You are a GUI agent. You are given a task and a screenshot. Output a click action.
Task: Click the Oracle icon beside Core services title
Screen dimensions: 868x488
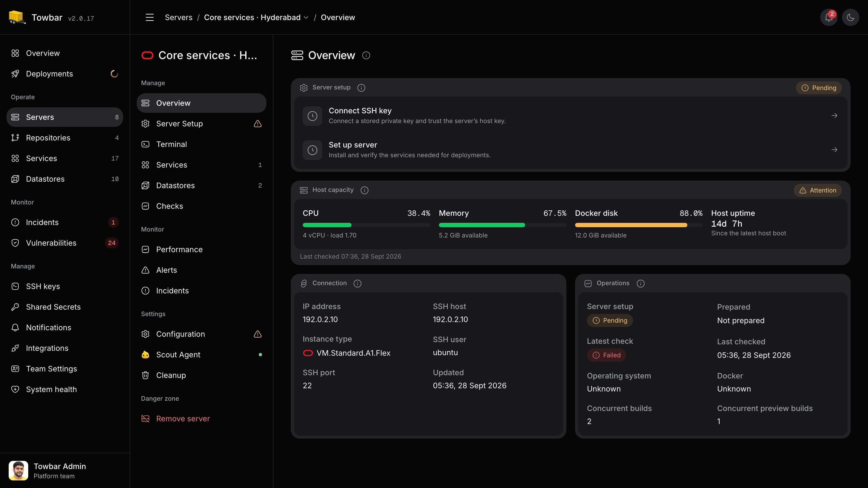147,55
